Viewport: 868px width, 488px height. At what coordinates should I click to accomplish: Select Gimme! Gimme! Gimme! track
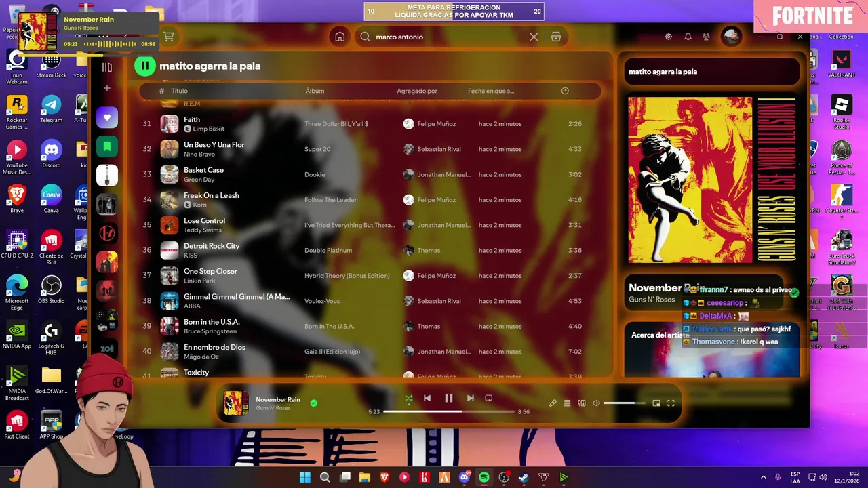pos(237,296)
